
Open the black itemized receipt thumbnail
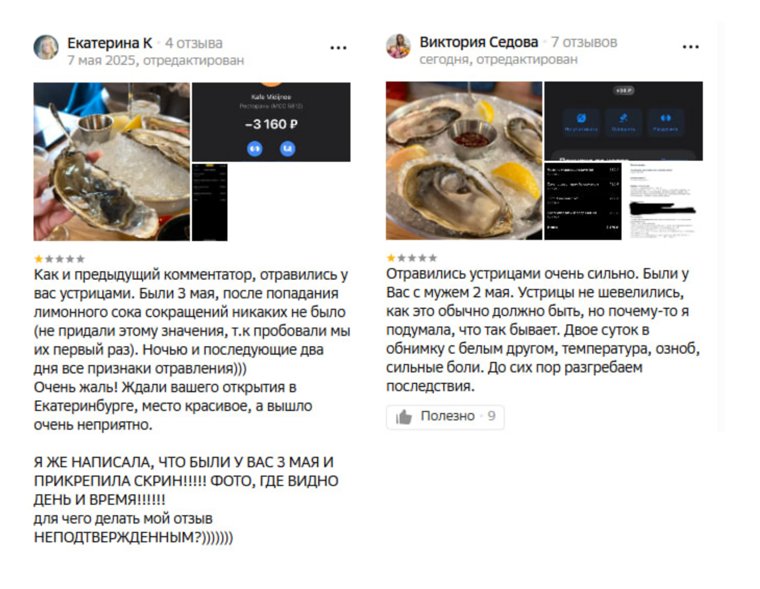(583, 201)
